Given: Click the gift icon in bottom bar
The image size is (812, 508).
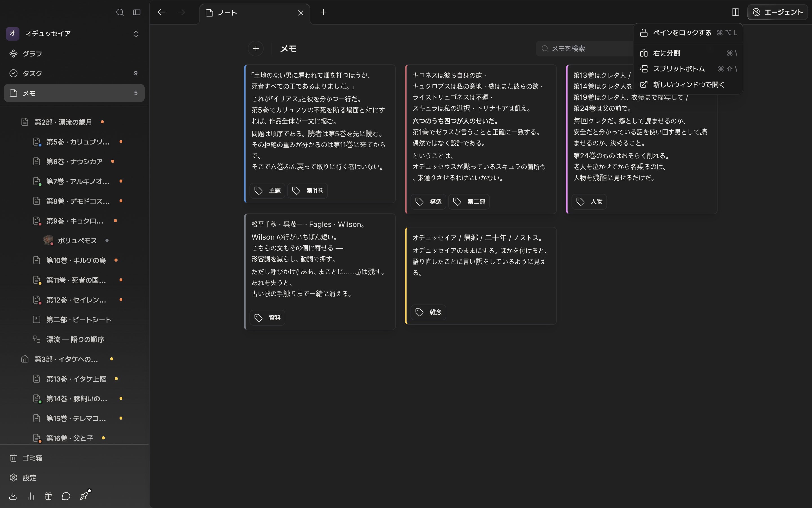Looking at the screenshot, I should click(48, 496).
